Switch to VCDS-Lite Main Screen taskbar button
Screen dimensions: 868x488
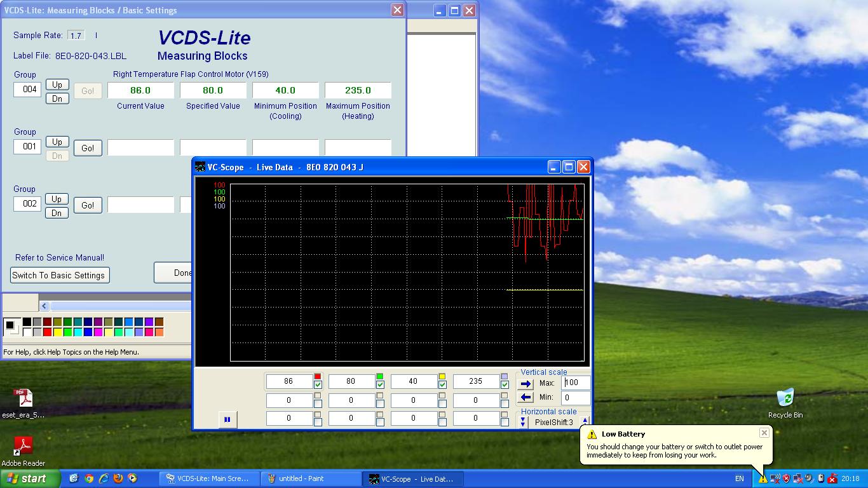(x=210, y=478)
